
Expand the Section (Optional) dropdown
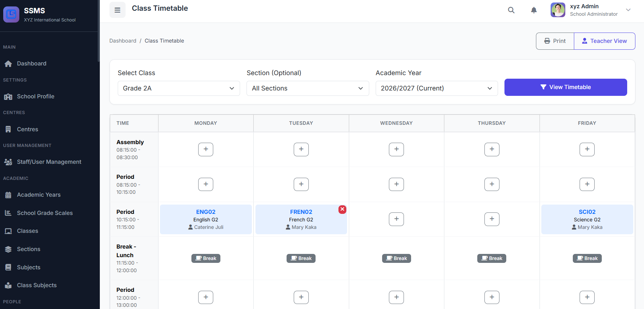307,88
